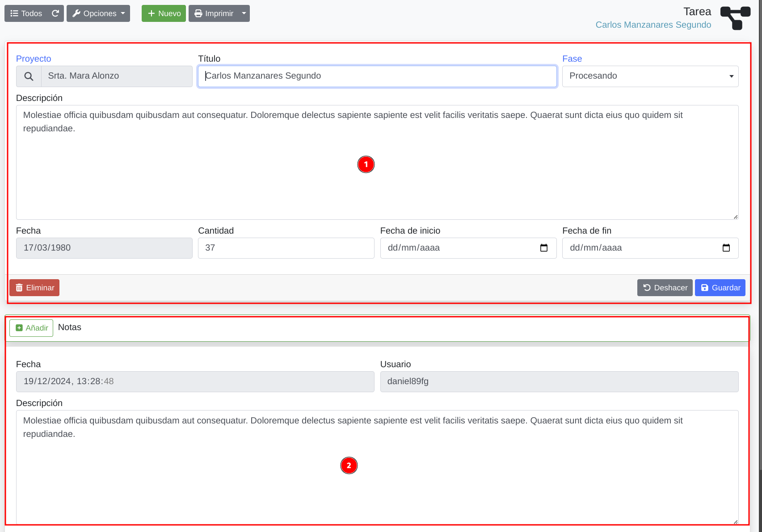This screenshot has height=532, width=762.
Task: Click the Nuevo button
Action: tap(164, 13)
